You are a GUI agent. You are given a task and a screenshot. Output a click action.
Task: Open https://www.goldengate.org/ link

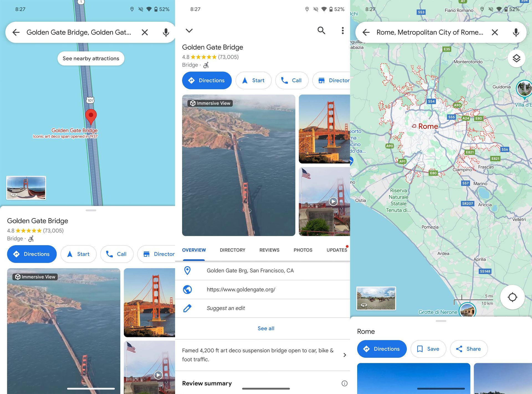point(241,290)
